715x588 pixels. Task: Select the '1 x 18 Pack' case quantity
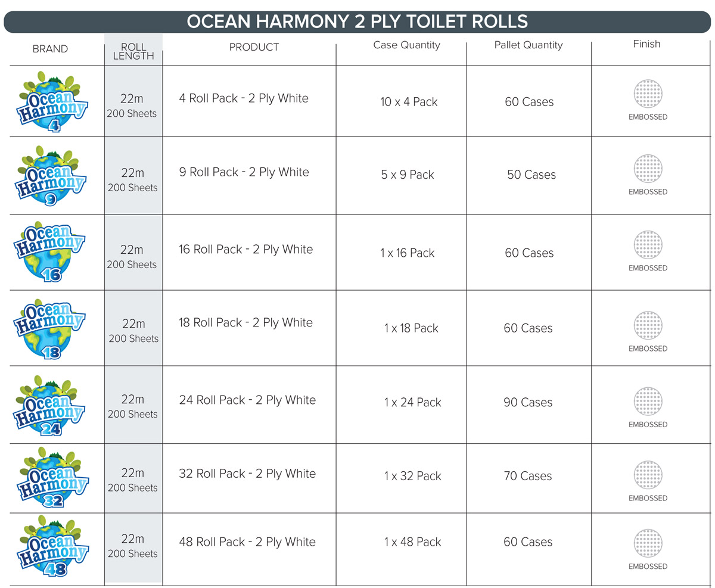tap(411, 328)
